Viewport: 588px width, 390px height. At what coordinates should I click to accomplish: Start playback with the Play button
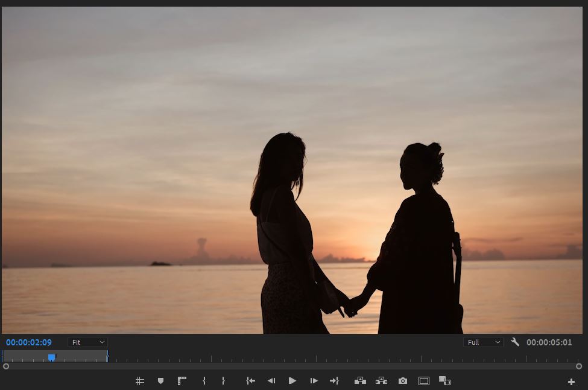coord(292,381)
